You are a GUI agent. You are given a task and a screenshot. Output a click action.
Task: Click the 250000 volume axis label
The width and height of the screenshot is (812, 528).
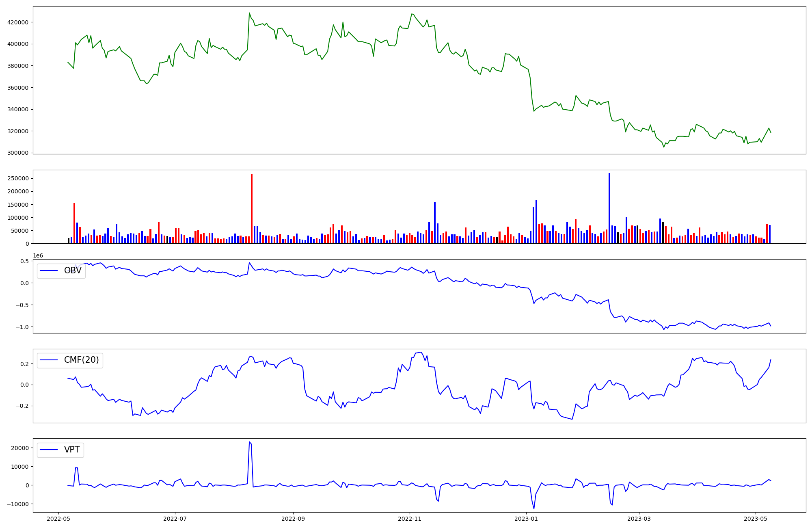click(x=18, y=179)
